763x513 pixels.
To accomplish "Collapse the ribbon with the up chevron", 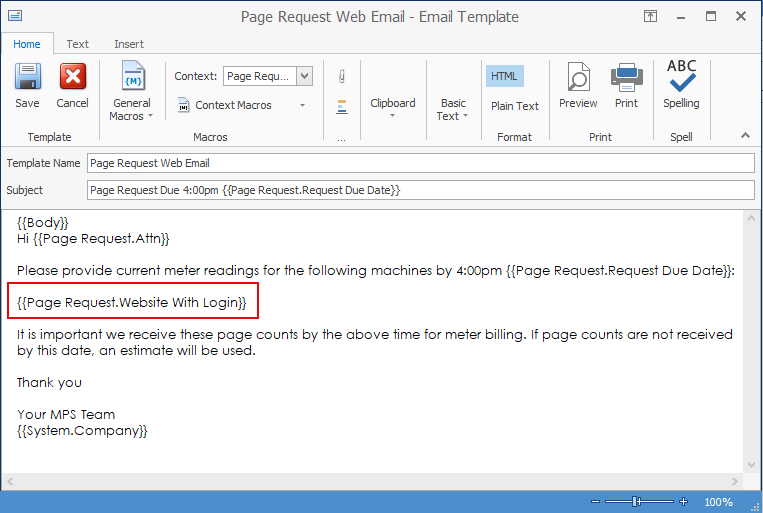I will 745,135.
